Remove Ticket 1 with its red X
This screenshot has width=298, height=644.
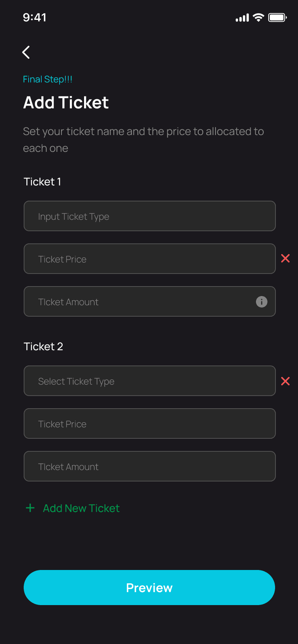tap(285, 259)
